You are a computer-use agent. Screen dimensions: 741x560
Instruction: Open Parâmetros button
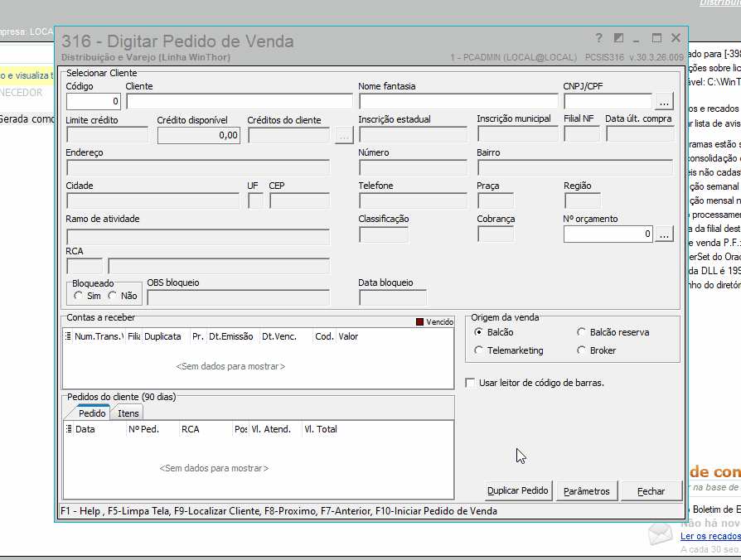[x=587, y=491]
